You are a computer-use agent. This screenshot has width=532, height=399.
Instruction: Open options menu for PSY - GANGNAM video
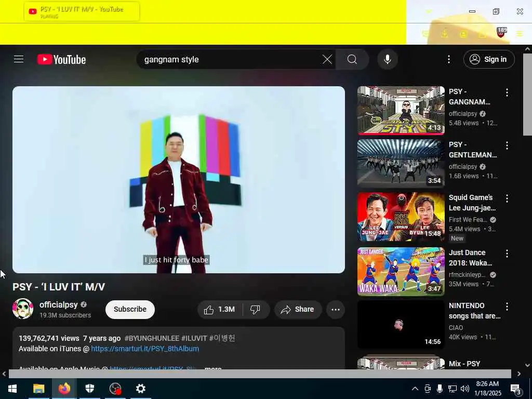507,92
